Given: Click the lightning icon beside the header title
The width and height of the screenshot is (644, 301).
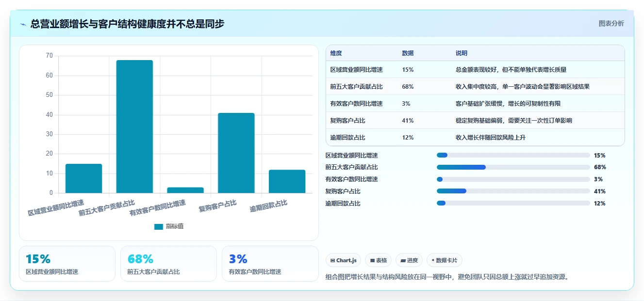Looking at the screenshot, I should 23,24.
